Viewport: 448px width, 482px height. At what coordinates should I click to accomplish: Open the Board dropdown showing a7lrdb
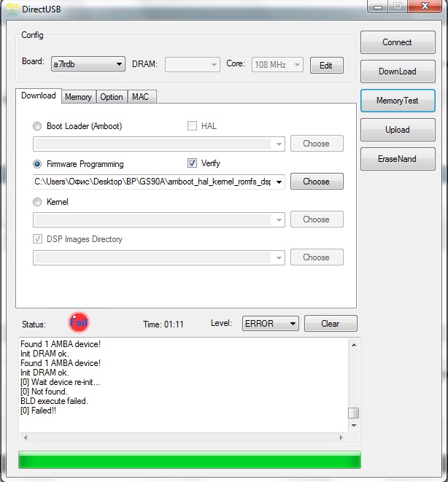(x=88, y=64)
